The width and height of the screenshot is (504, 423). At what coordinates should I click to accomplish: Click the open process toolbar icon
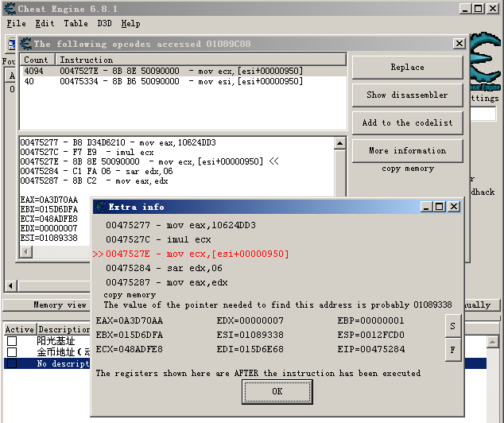point(12,45)
